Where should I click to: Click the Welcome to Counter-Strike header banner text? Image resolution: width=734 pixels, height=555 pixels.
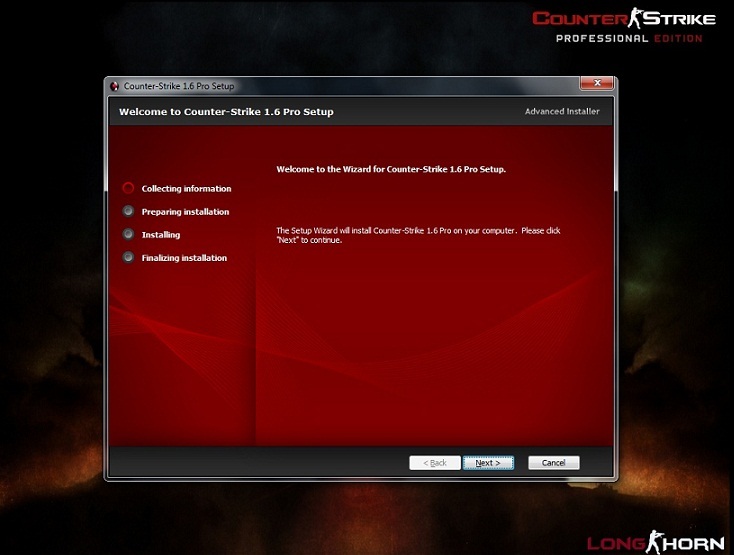226,112
